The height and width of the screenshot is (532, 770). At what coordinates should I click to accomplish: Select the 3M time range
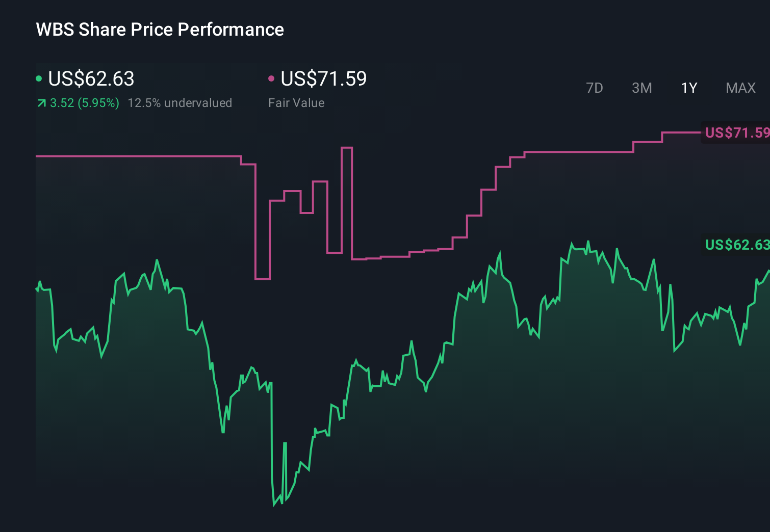(641, 88)
